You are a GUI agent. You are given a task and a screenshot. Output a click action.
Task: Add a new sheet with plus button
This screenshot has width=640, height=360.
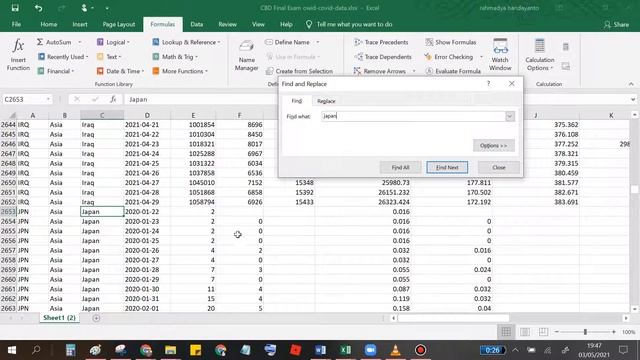click(x=96, y=318)
